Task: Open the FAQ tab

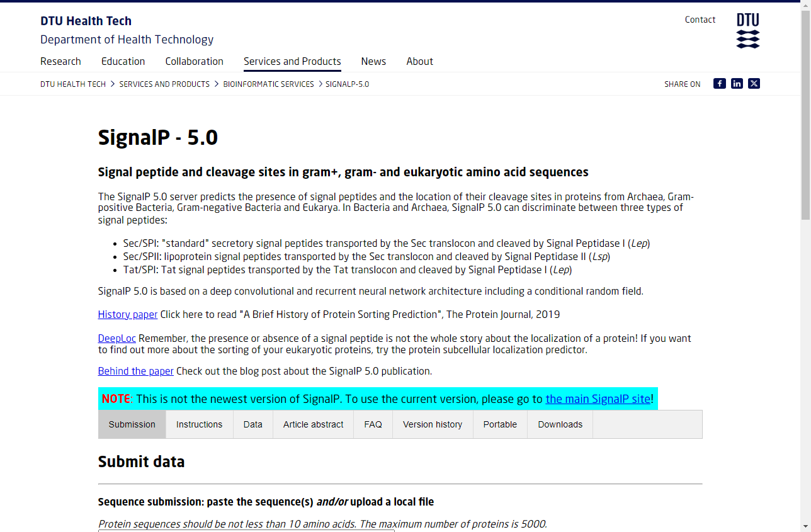Action: [373, 424]
